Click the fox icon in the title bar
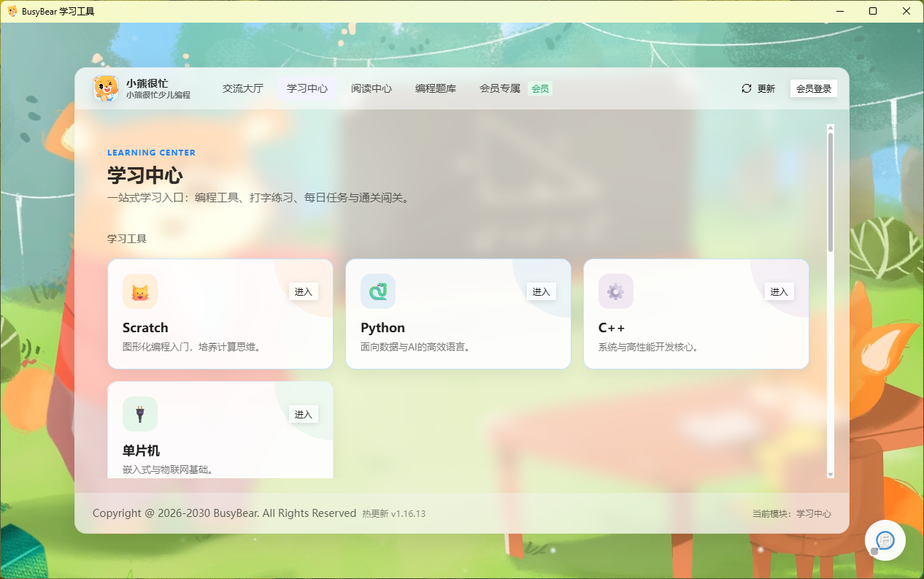924x579 pixels. pos(12,11)
